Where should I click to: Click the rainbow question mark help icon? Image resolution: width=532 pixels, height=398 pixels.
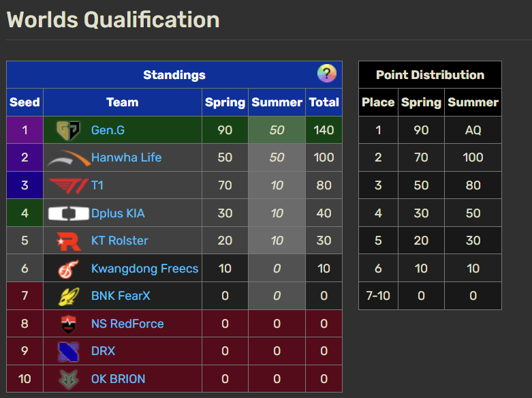pyautogui.click(x=327, y=74)
